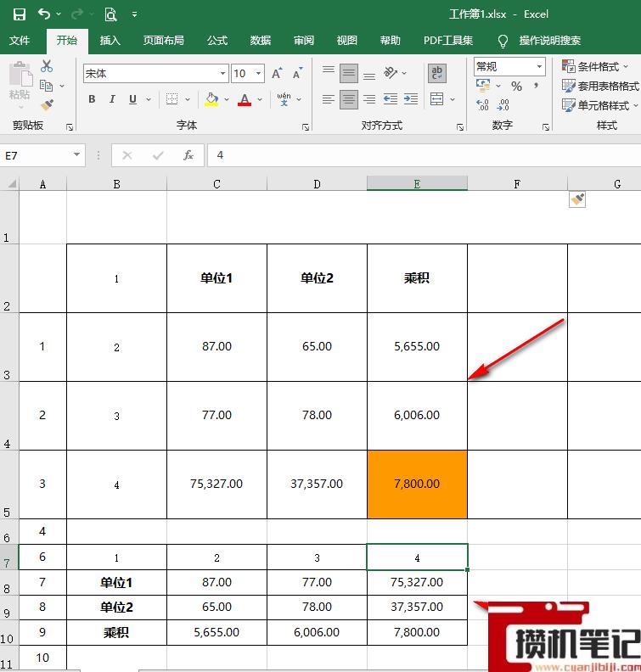This screenshot has height=672, width=641.
Task: Undo the last action
Action: [x=44, y=14]
